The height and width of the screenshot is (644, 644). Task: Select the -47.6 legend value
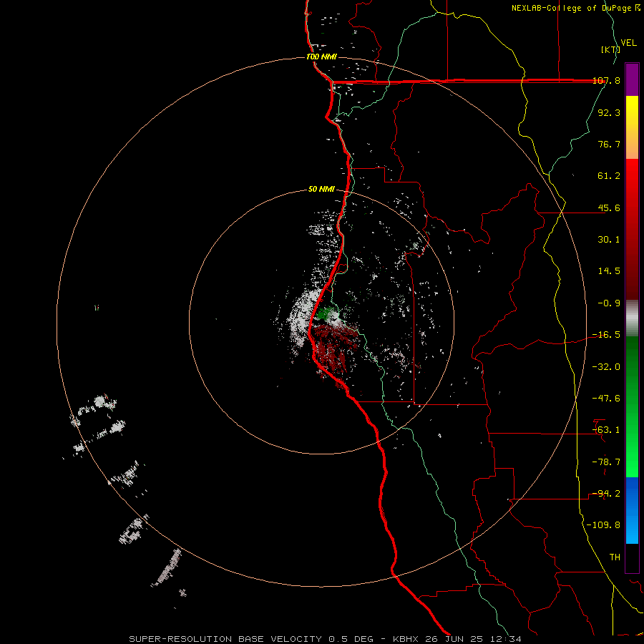(607, 399)
